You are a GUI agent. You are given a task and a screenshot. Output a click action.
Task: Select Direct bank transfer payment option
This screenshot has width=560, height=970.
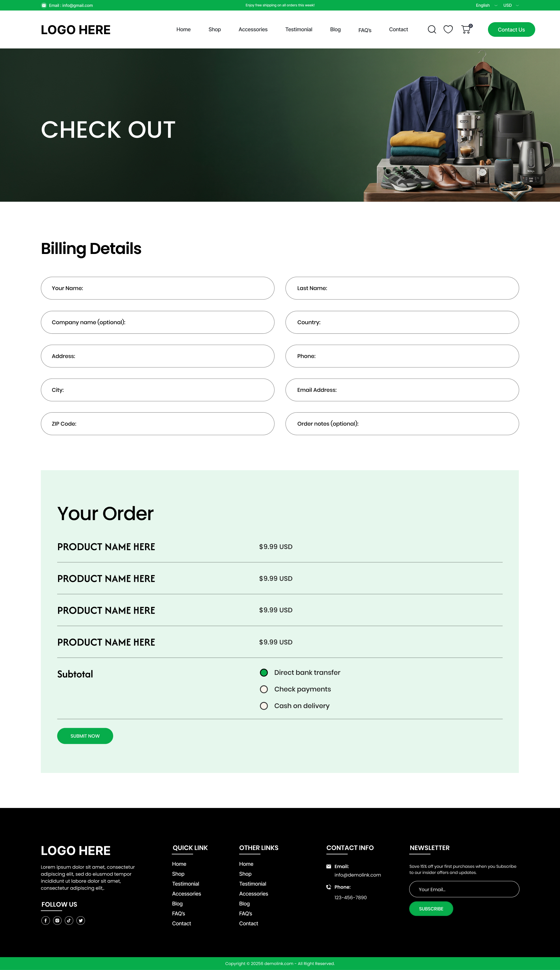(x=264, y=673)
